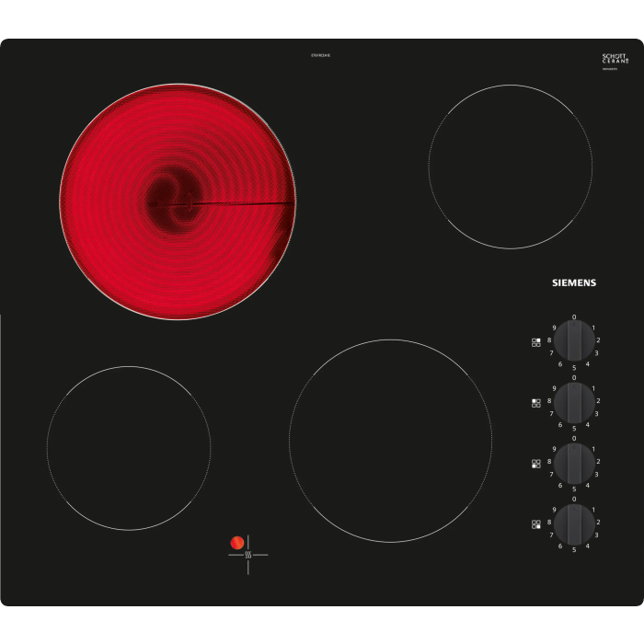Click the Schott Ceran logo

point(615,58)
